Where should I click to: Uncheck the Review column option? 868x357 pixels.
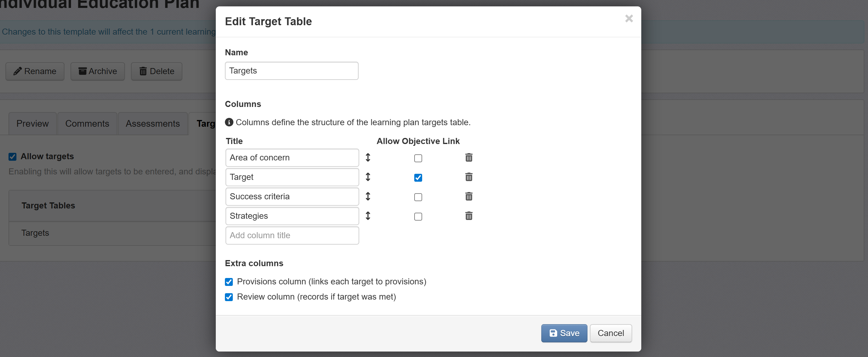click(x=229, y=297)
